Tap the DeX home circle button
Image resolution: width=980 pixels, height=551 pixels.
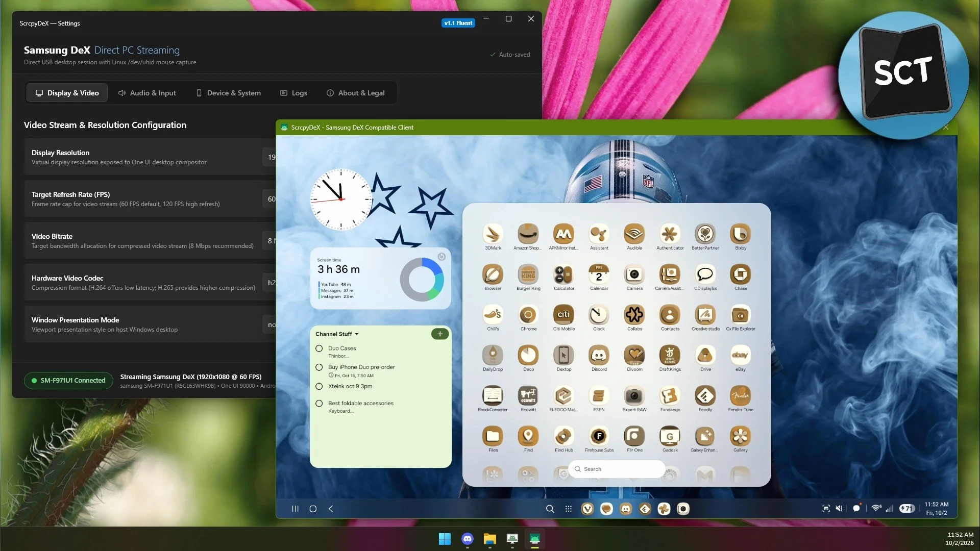point(313,509)
